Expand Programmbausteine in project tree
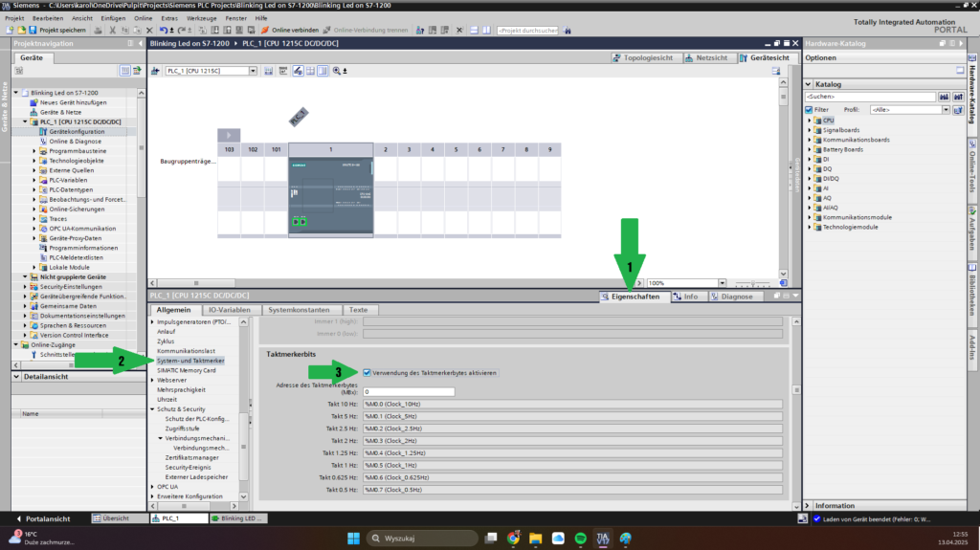 34,150
